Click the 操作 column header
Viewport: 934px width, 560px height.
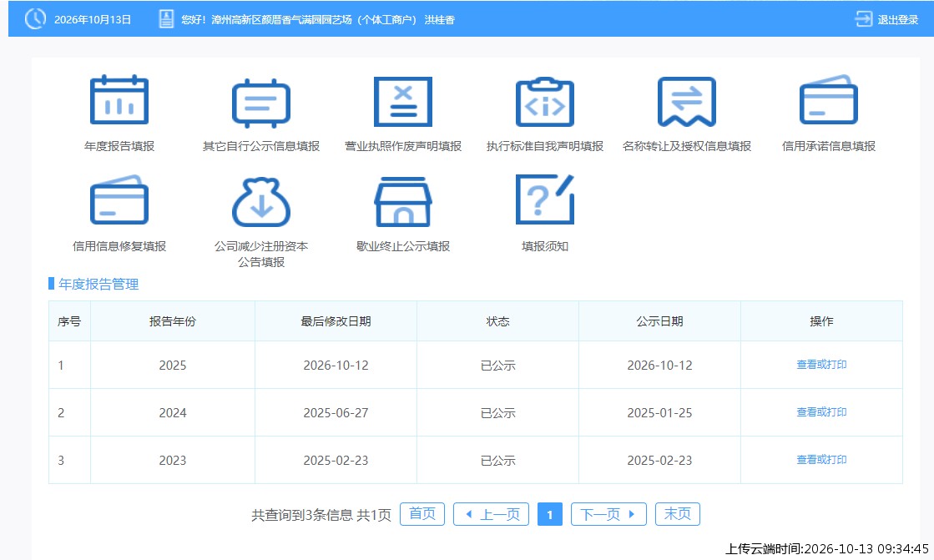coord(821,321)
